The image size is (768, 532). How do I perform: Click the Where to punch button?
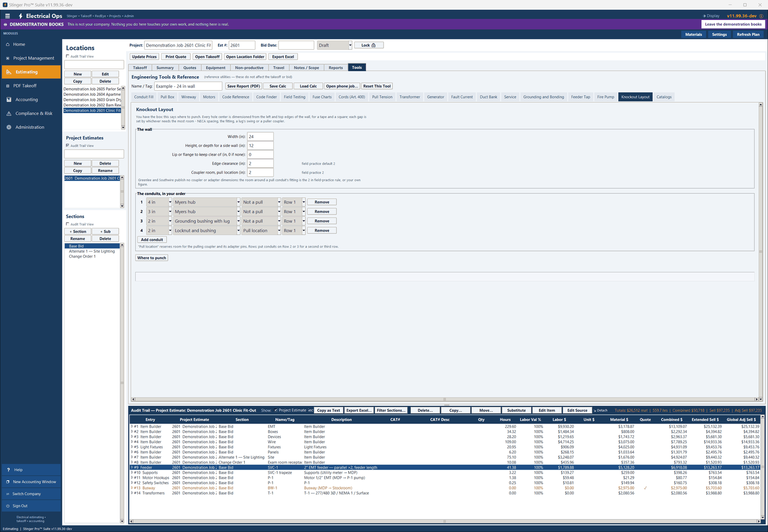pyautogui.click(x=152, y=258)
